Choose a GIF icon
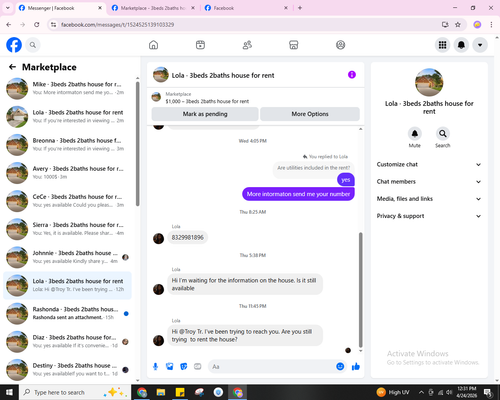500x400 pixels. point(198,367)
